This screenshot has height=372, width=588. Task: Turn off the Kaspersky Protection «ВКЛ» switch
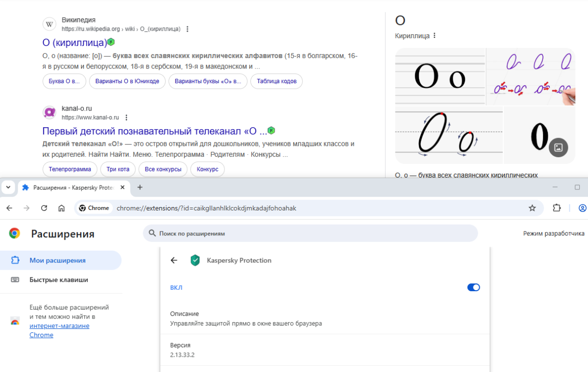tap(473, 287)
